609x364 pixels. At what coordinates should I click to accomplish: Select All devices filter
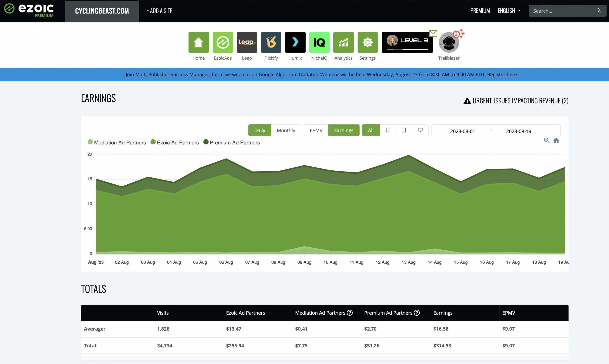point(371,130)
